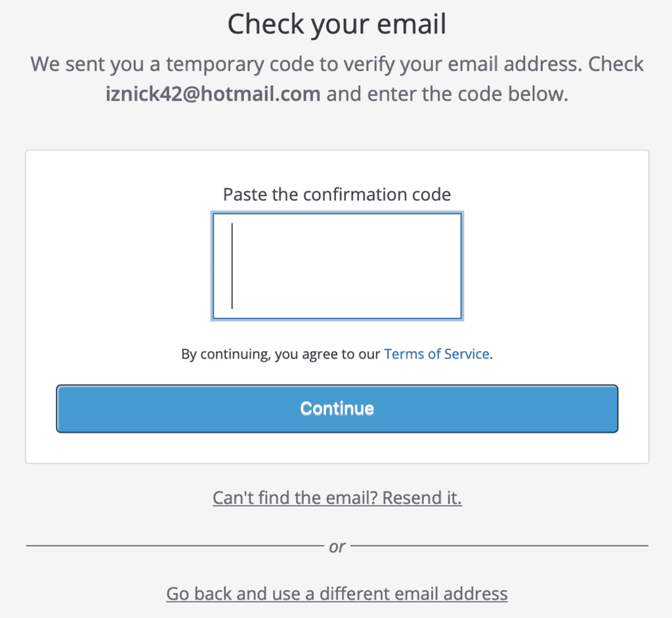
Task: Go back and use a different email address
Action: tap(337, 594)
